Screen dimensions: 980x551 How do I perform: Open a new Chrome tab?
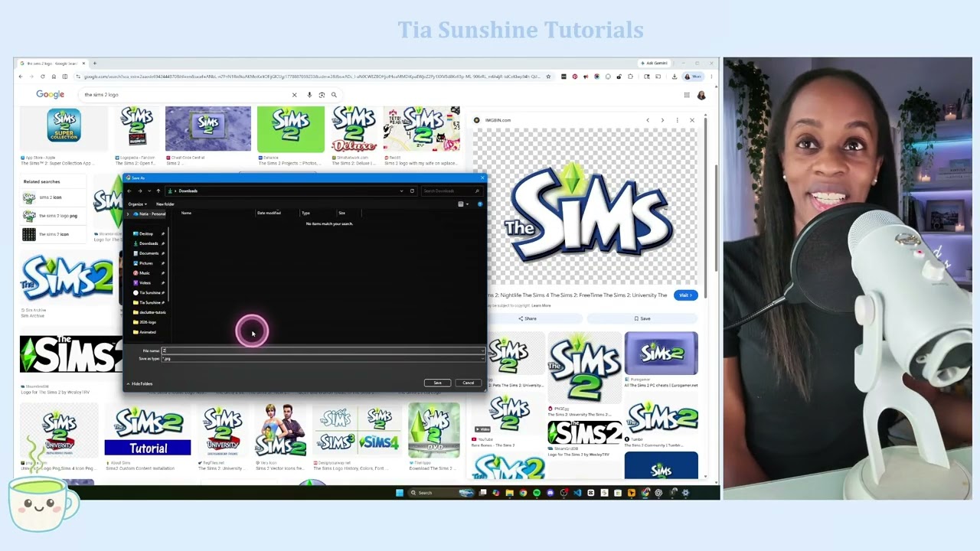(94, 64)
